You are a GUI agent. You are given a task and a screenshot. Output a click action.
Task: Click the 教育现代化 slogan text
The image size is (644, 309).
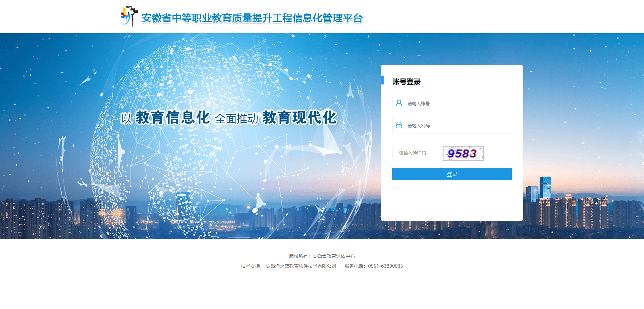click(x=299, y=118)
